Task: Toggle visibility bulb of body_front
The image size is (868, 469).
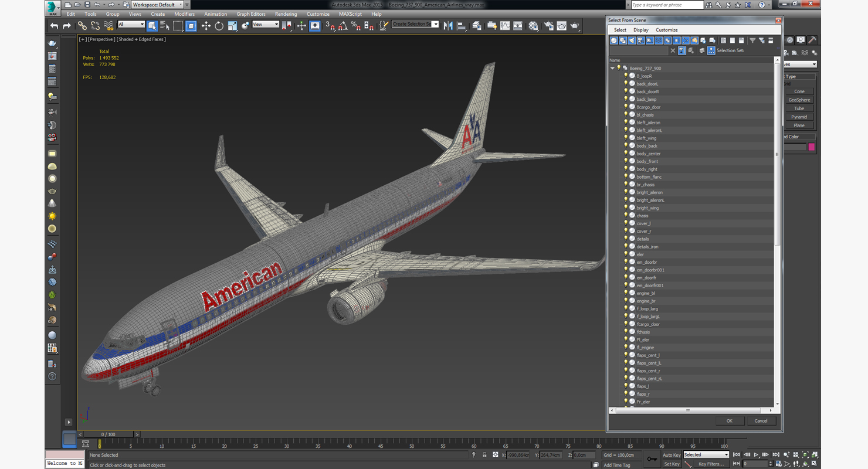Action: [626, 161]
